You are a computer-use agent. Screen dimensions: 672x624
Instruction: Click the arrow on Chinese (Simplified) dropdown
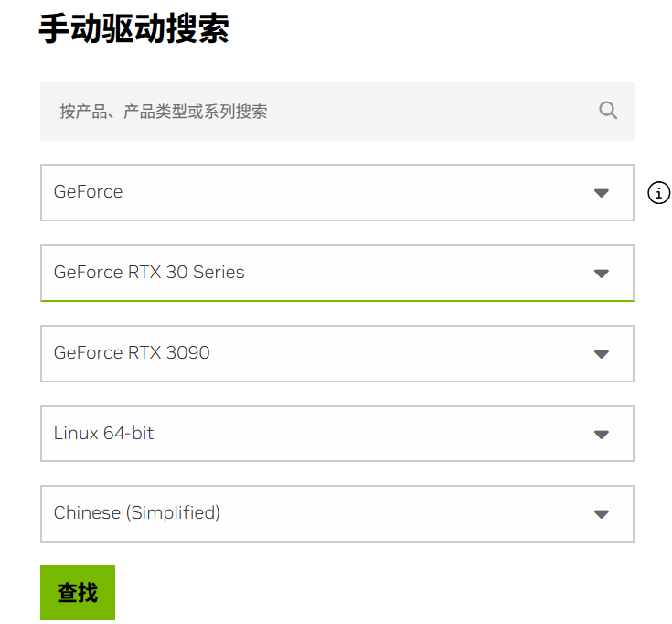tap(602, 514)
